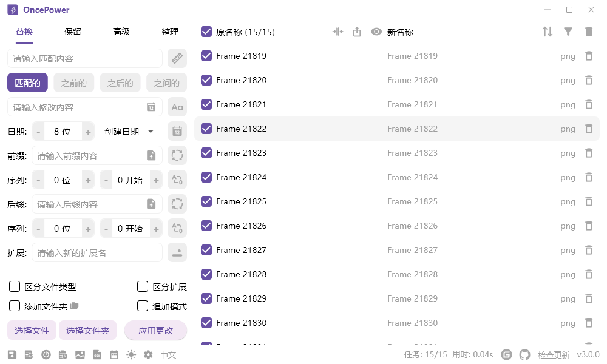
Task: Uncheck the Frame 21825 checkbox
Action: (x=206, y=201)
